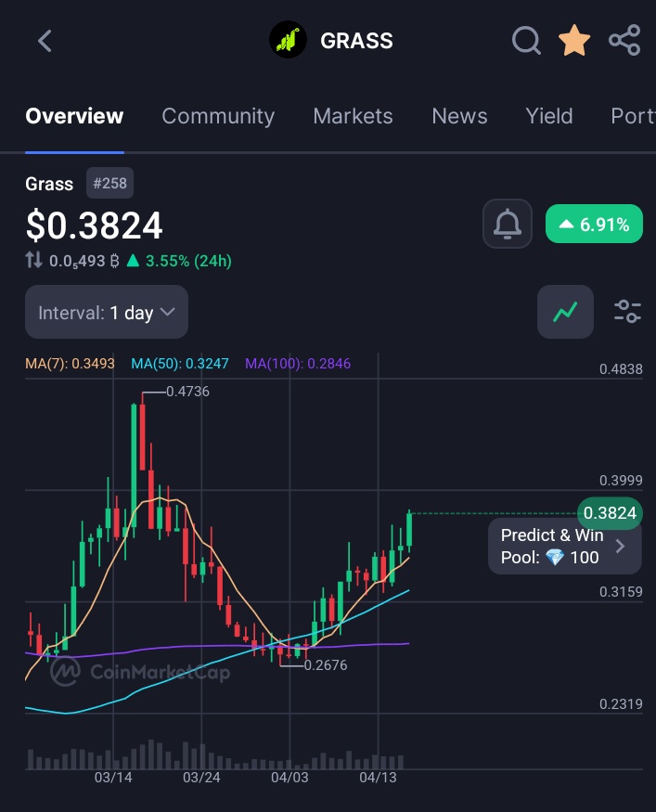Screen dimensions: 656x812
Task: Tap the BTC price 0.0₅493 text
Action: coord(84,261)
